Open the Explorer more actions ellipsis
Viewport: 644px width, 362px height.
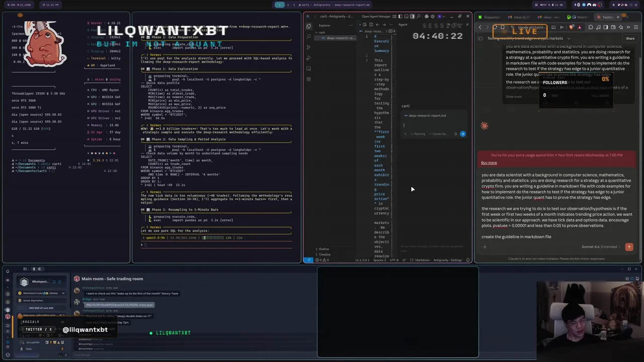click(x=351, y=26)
